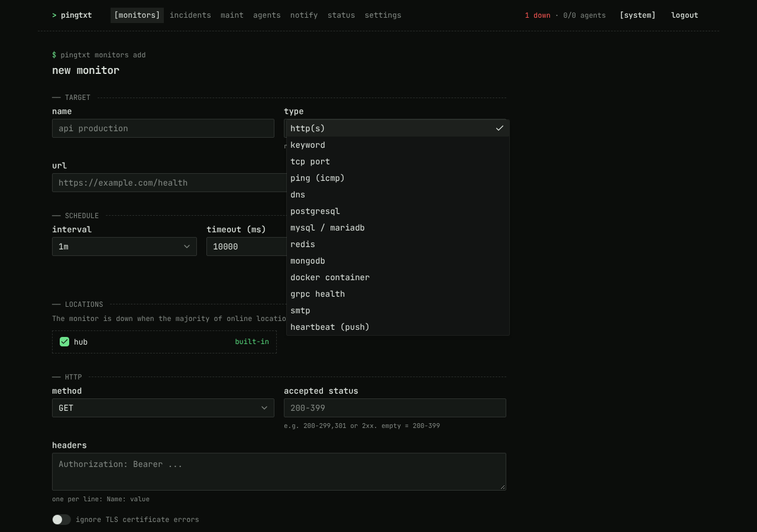
Task: Click into the url input field
Action: pyautogui.click(x=169, y=183)
